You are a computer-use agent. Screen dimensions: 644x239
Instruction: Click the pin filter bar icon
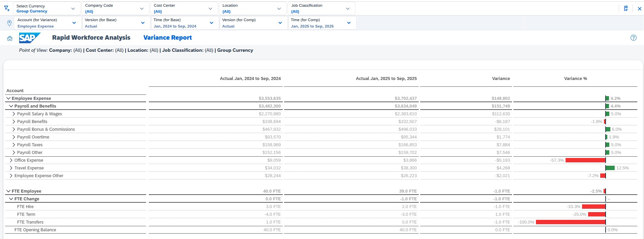tap(626, 8)
